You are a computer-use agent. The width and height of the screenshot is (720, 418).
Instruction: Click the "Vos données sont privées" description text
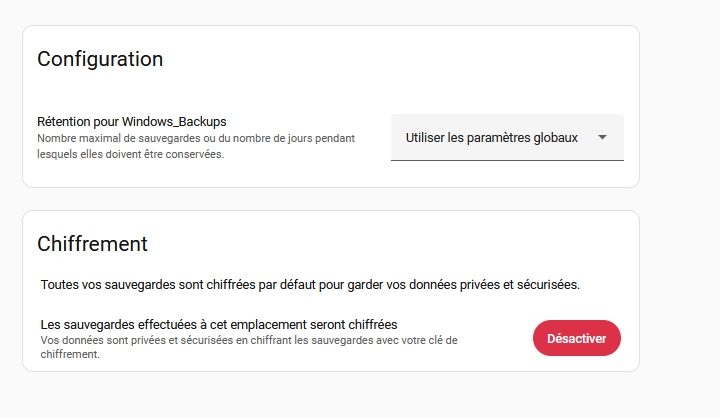[248, 340]
